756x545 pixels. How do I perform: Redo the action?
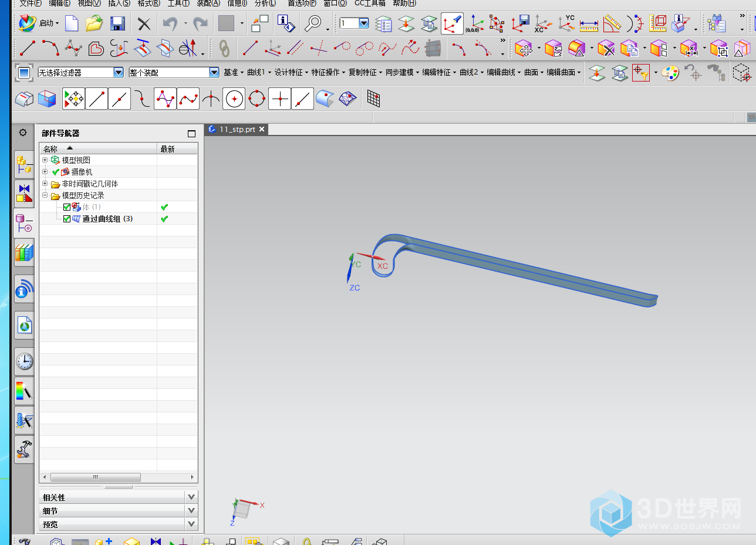point(201,23)
